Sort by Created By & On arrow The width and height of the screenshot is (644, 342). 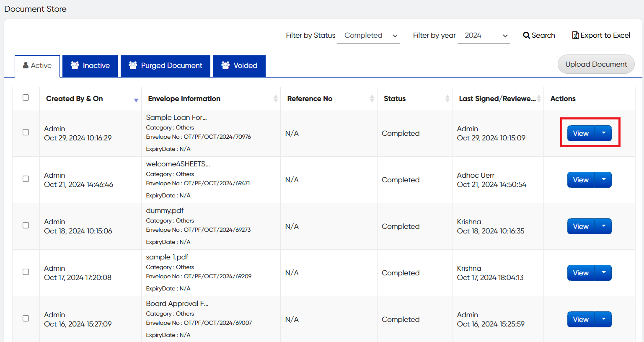pos(136,100)
